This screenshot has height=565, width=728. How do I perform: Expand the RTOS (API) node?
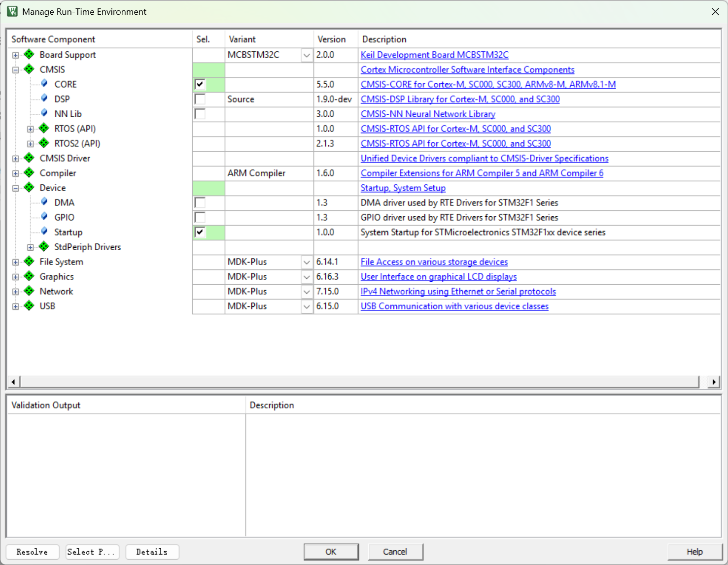click(31, 129)
